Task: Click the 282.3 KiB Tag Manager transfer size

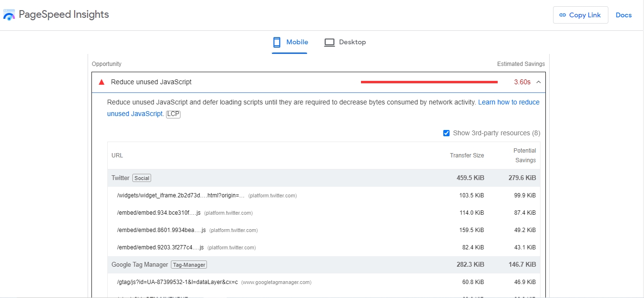Action: point(470,265)
